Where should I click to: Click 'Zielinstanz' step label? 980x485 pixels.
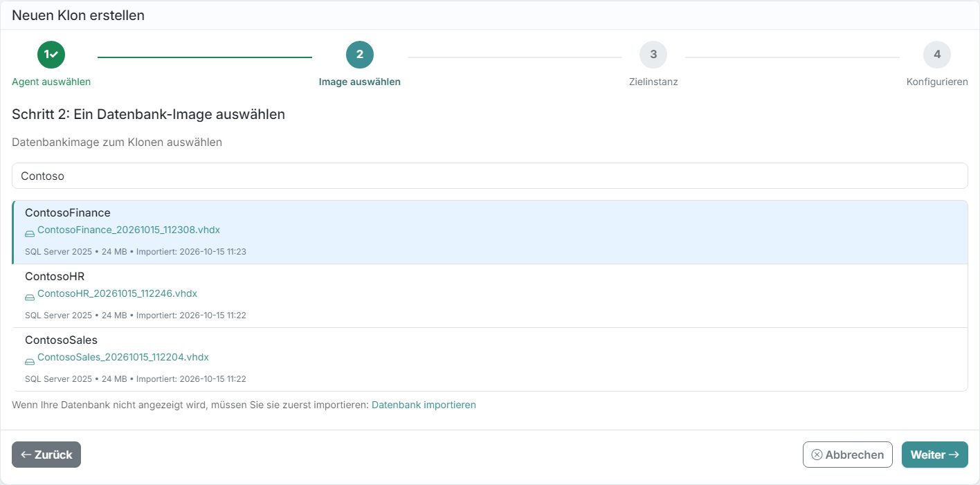653,82
